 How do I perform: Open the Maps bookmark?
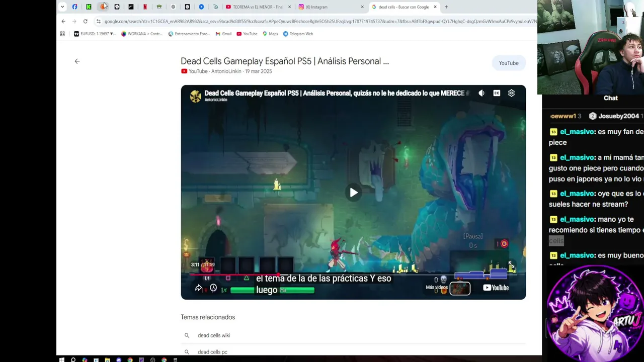tap(270, 34)
